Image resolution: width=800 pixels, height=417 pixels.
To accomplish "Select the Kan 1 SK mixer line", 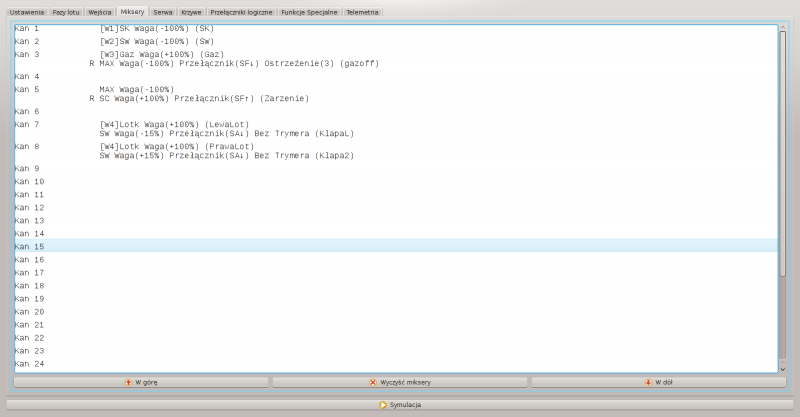I will coord(156,29).
